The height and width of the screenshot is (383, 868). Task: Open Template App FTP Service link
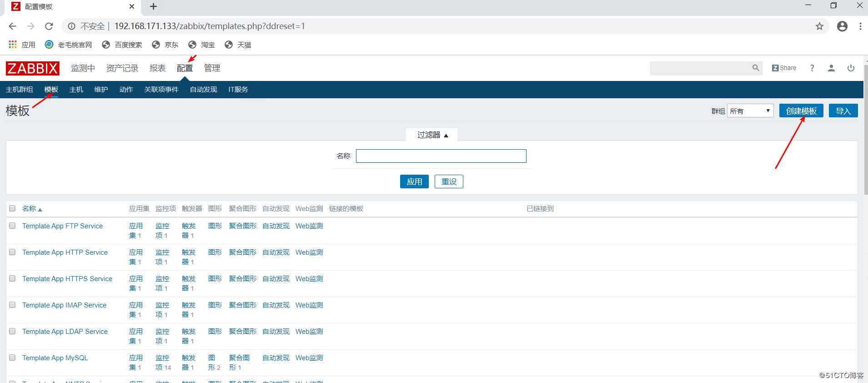pos(62,226)
